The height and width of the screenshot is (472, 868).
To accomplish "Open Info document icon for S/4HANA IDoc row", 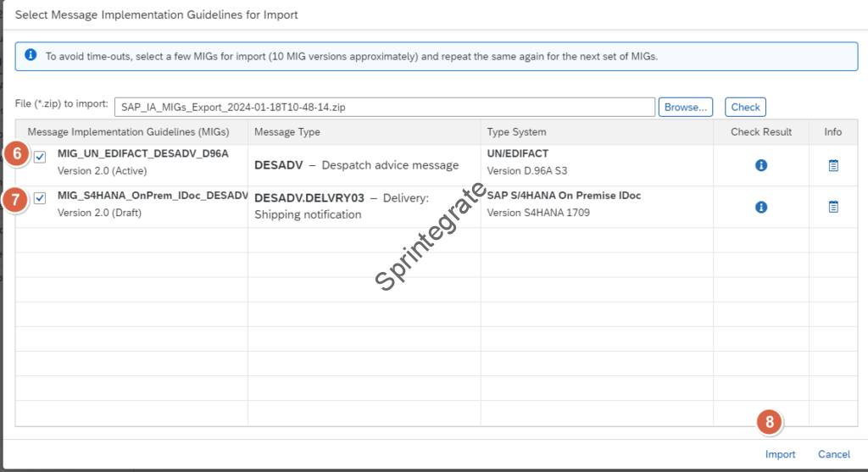I will coord(833,207).
